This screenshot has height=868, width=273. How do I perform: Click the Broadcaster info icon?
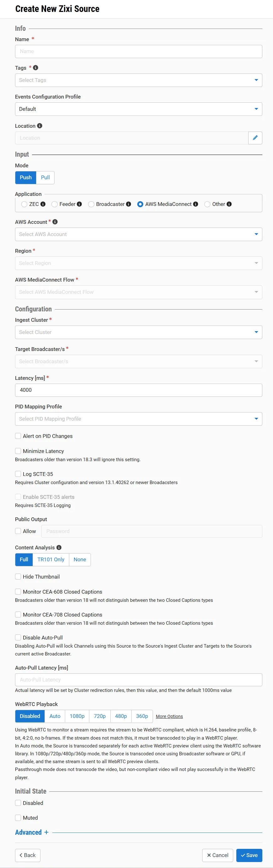[129, 204]
